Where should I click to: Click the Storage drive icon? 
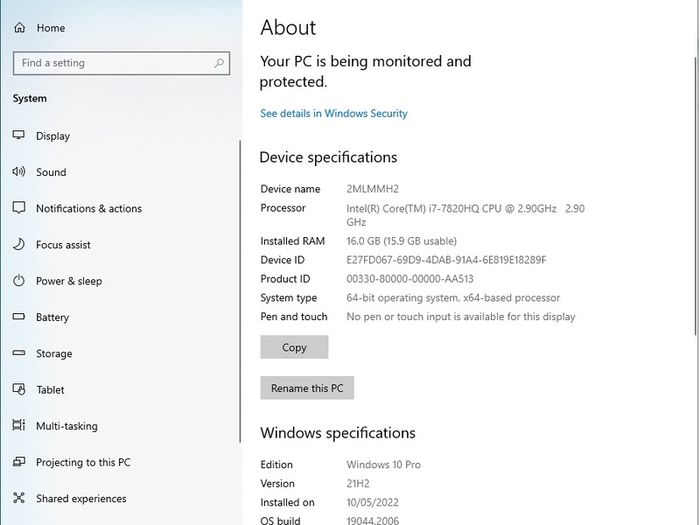pos(19,353)
